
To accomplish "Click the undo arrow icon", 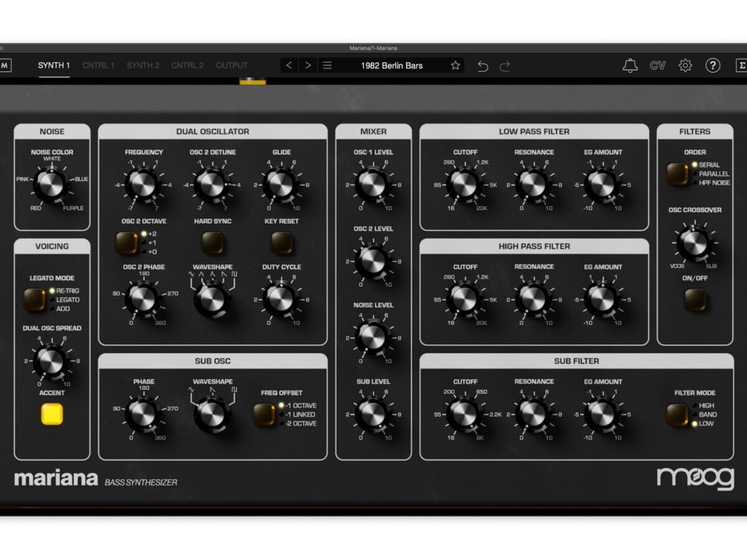I will 482,66.
